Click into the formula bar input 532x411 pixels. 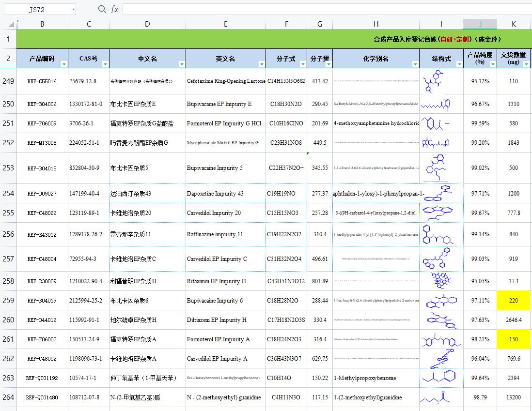(327, 9)
